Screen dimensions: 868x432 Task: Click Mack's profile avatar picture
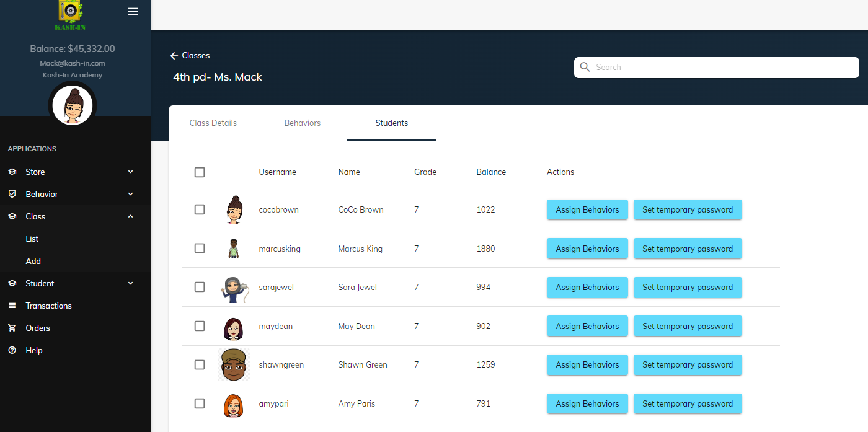72,105
